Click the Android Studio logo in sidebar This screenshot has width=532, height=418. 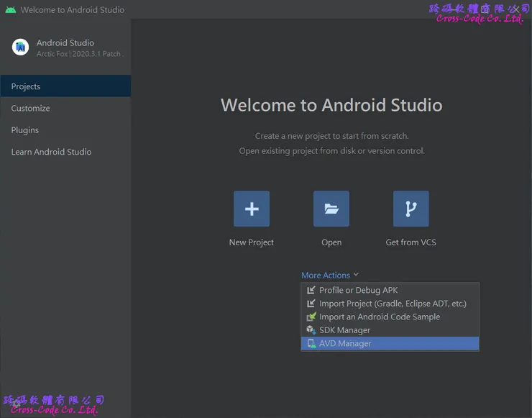coord(20,47)
